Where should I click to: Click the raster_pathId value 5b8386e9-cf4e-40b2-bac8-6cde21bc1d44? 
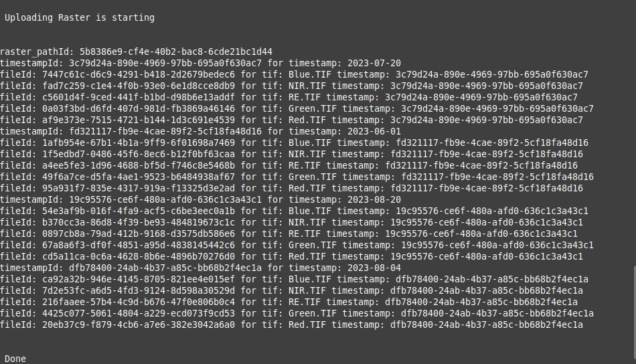click(176, 52)
